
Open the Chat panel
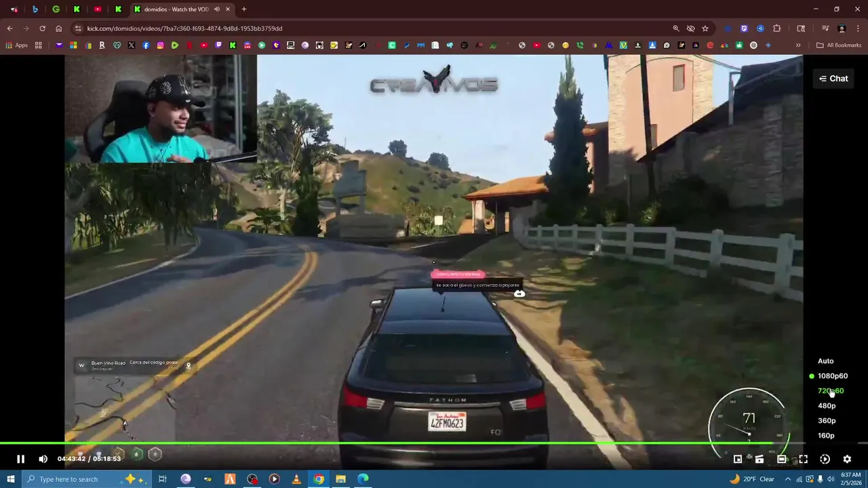point(833,79)
